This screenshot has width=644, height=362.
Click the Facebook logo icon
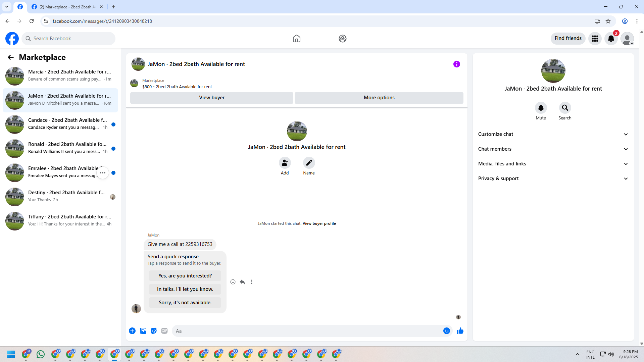pyautogui.click(x=12, y=39)
